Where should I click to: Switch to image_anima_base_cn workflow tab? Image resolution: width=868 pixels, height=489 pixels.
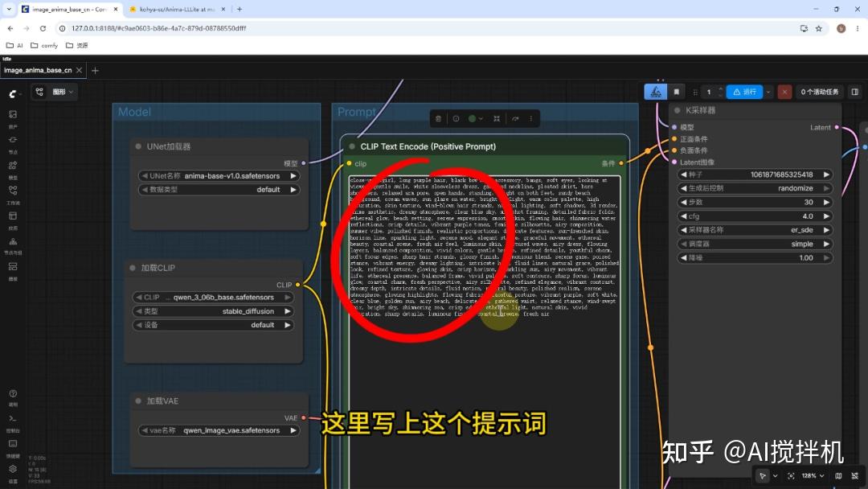coord(38,70)
